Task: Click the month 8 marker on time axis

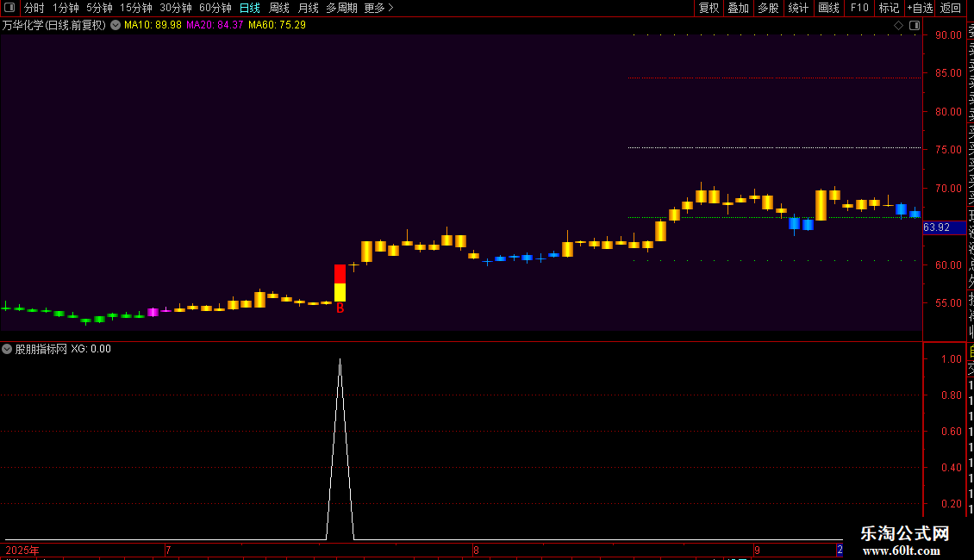Action: pos(476,551)
